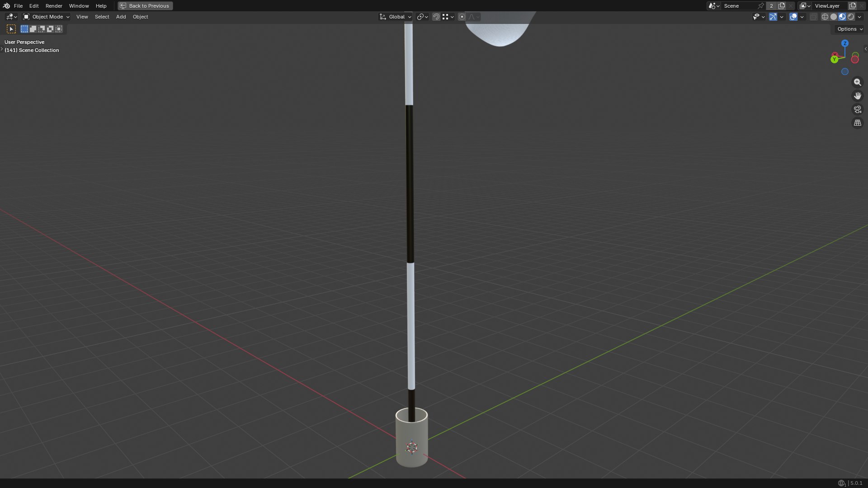Open the editor type selector dropdown
Viewport: 868px width, 488px height.
(x=11, y=17)
